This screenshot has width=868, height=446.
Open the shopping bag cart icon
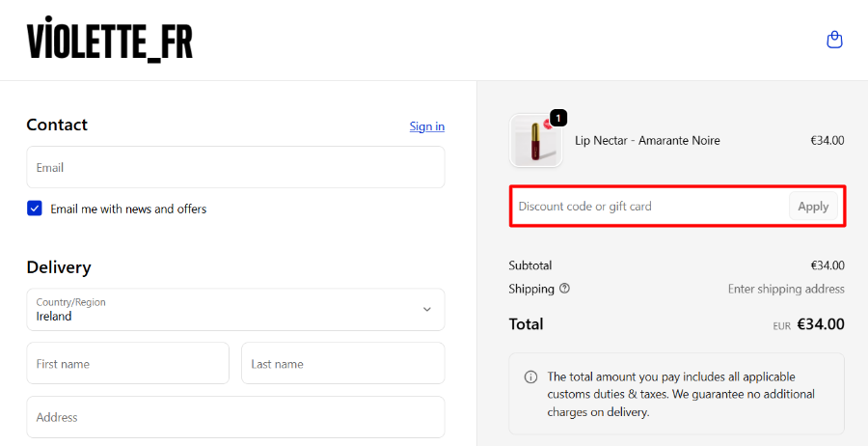coord(834,40)
